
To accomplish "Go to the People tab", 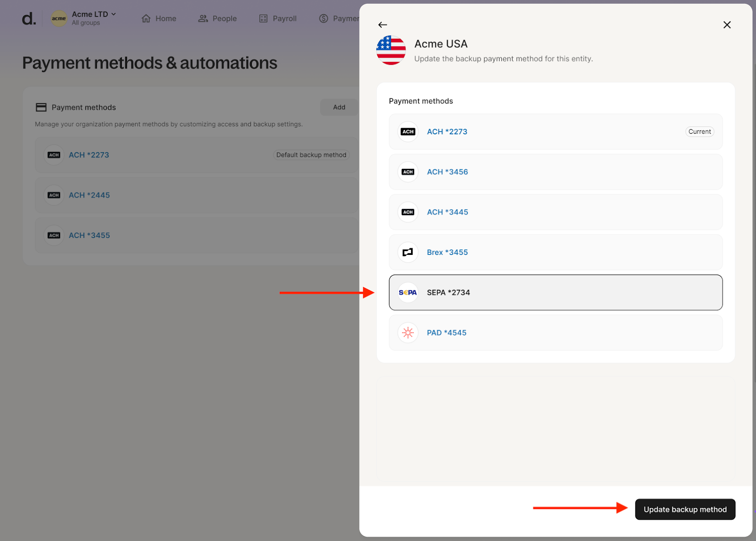I will [218, 18].
